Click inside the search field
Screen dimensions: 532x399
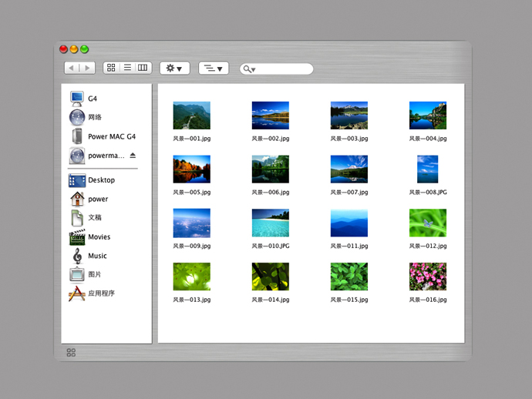click(x=277, y=69)
